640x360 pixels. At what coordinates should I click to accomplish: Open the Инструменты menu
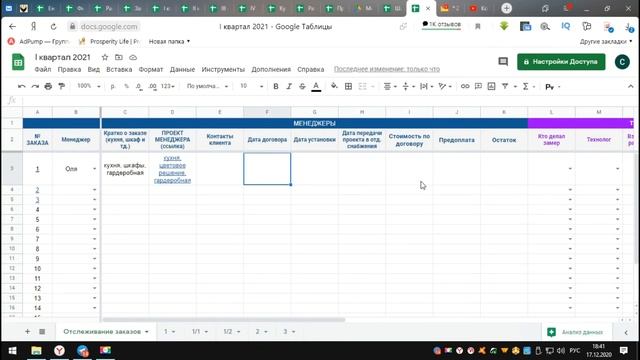[223, 69]
